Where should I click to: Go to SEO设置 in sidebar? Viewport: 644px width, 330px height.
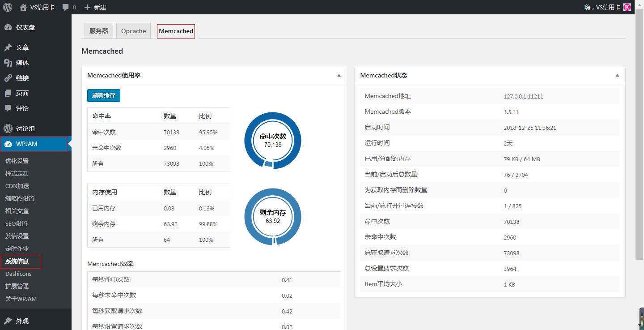point(16,223)
